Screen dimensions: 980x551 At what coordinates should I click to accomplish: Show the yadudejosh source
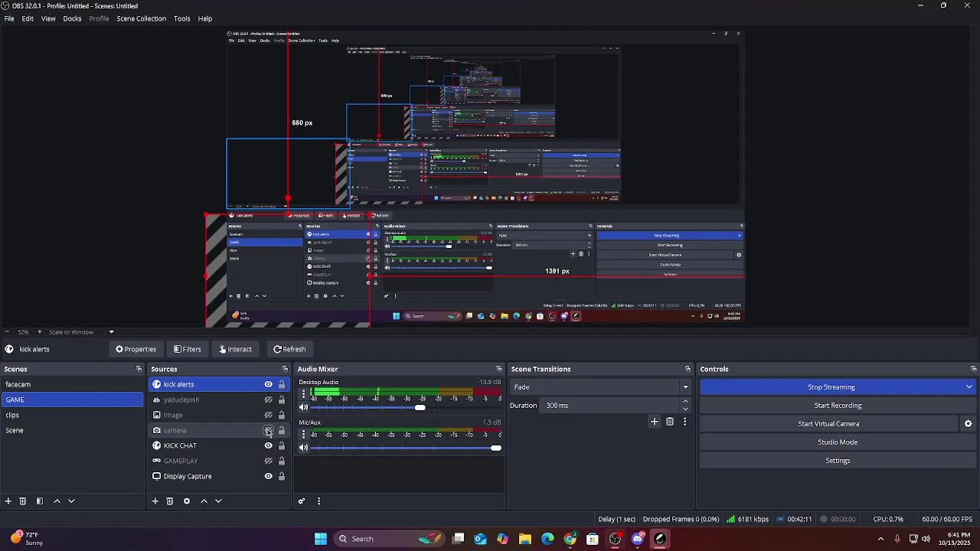click(x=268, y=399)
